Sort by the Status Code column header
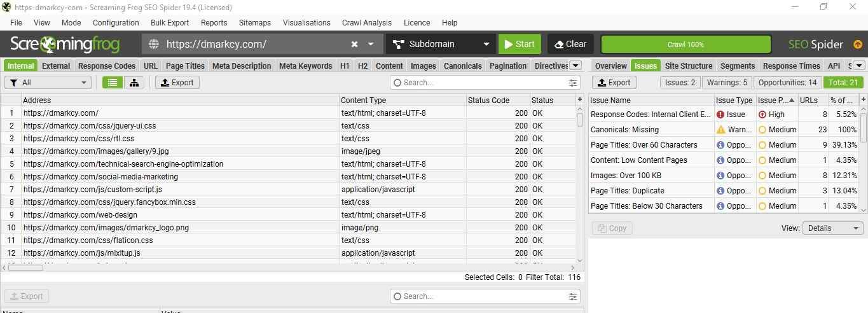This screenshot has width=868, height=313. (497, 100)
